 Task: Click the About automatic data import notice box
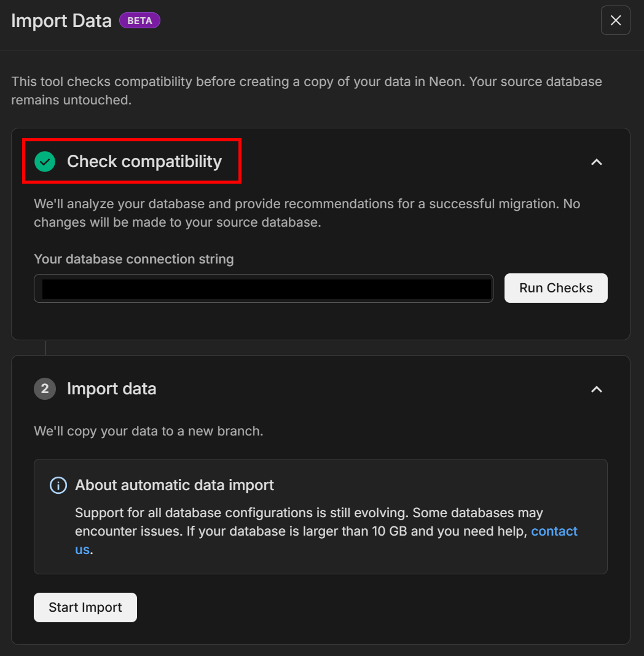tap(321, 516)
